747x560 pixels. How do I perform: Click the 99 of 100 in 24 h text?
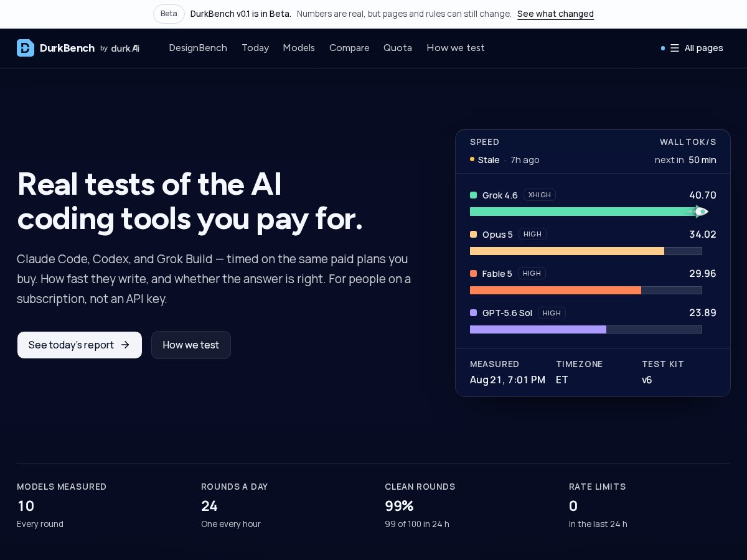[x=417, y=524]
